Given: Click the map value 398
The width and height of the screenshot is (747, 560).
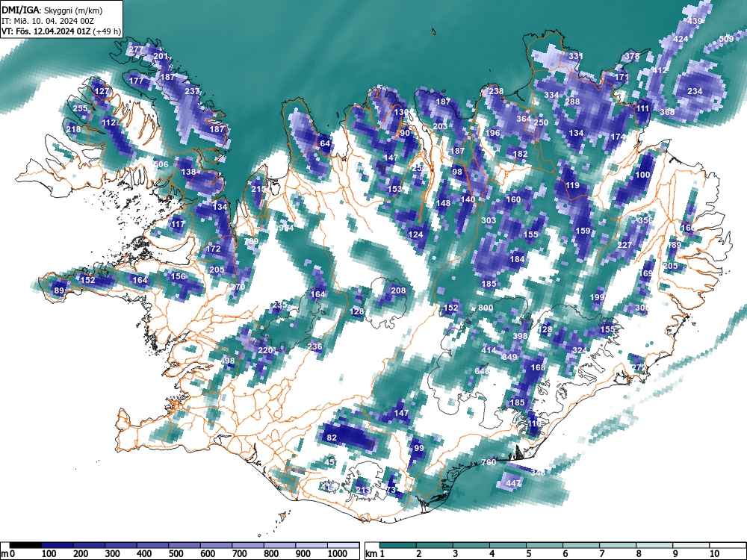Looking at the screenshot, I should click(520, 336).
